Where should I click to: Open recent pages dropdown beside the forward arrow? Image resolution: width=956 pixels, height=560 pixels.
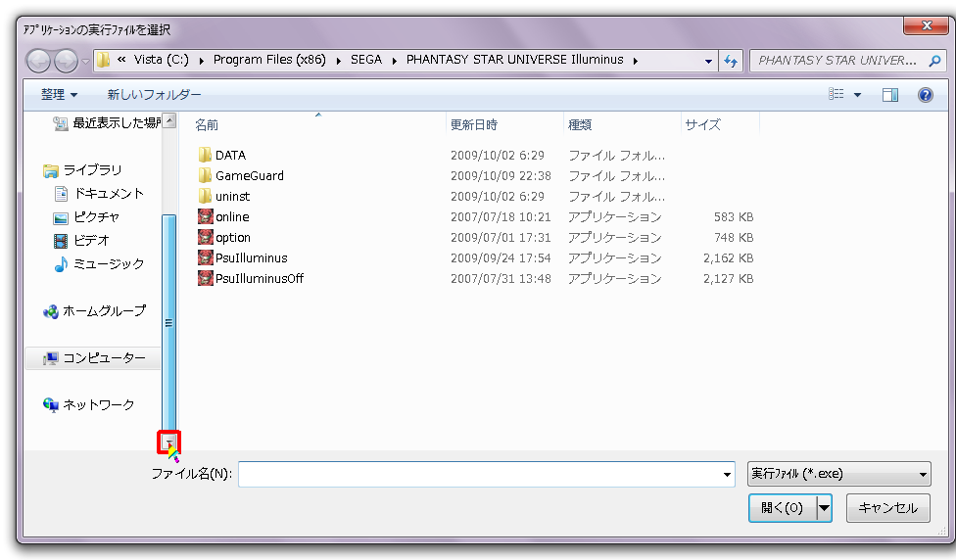85,61
